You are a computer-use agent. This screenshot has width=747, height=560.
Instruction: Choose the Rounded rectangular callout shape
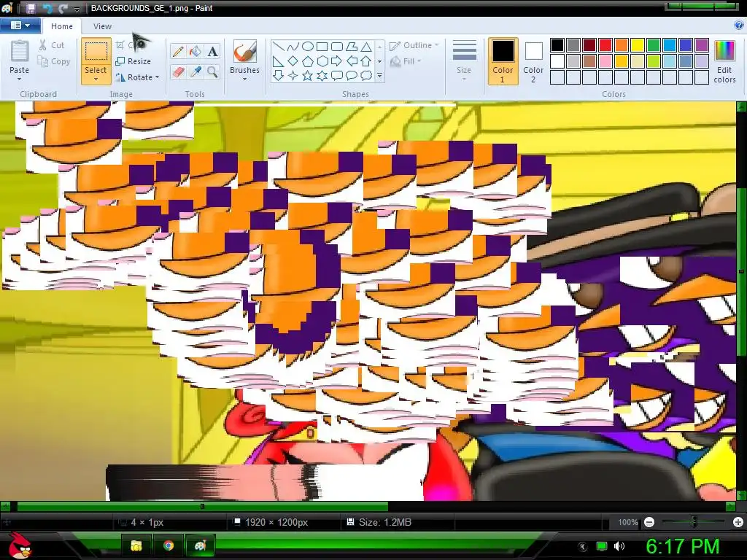click(337, 75)
